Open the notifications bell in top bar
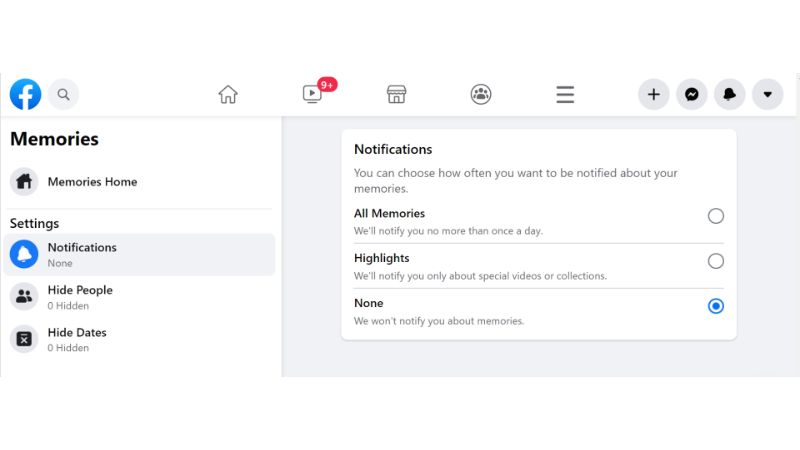Image resolution: width=800 pixels, height=450 pixels. pyautogui.click(x=729, y=94)
